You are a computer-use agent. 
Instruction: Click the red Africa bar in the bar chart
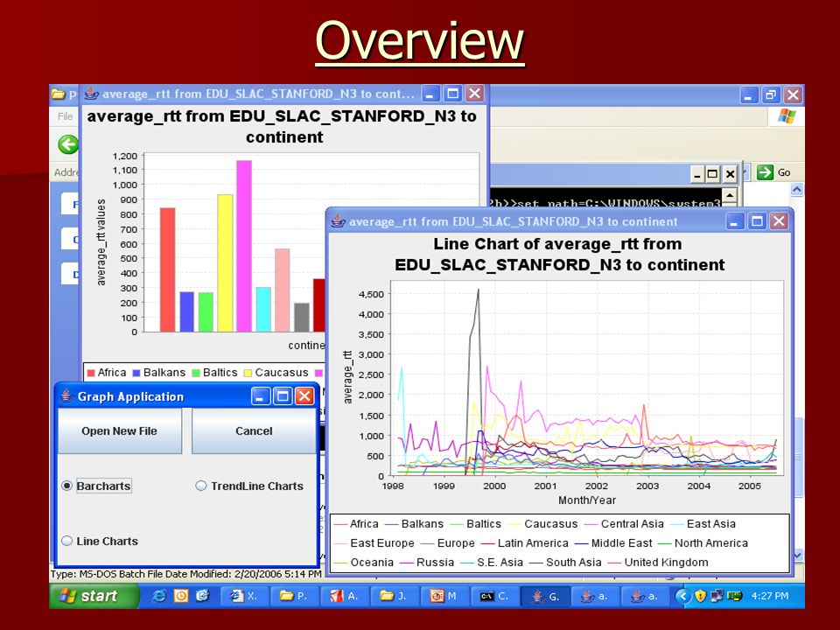pos(168,269)
